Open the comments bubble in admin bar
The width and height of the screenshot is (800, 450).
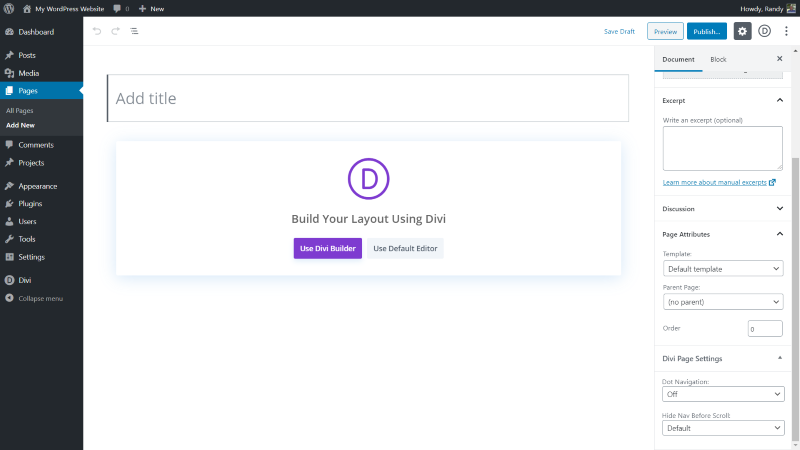tap(121, 9)
